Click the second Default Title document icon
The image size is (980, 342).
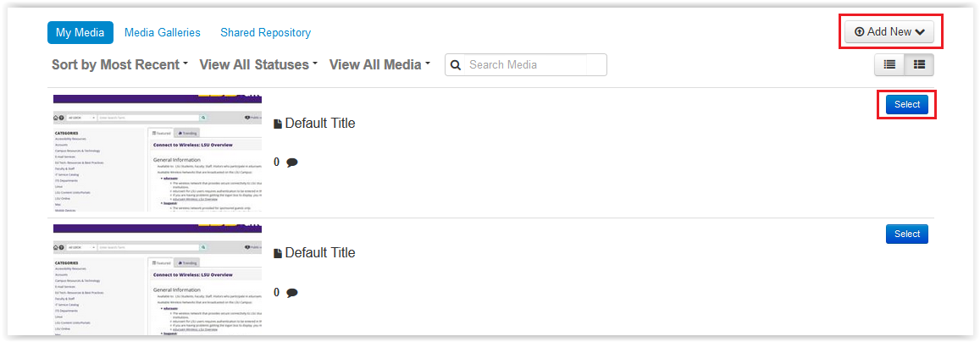(278, 253)
